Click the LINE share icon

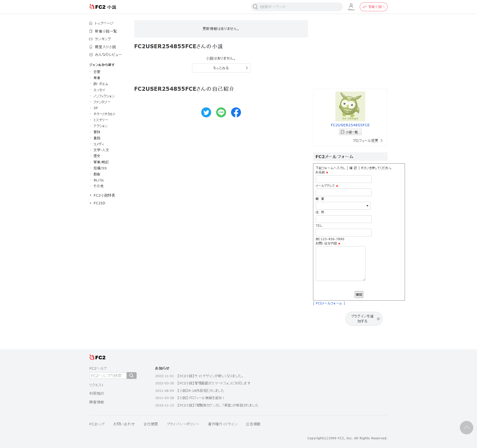tap(221, 112)
